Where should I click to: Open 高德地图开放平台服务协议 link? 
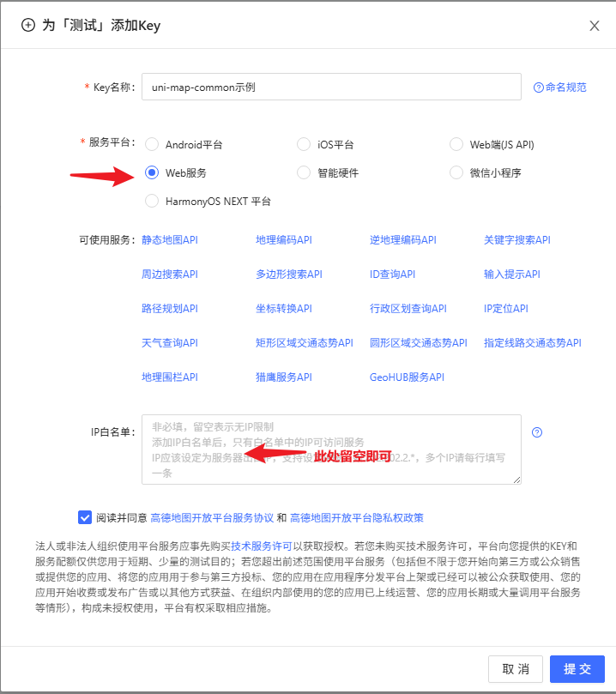(212, 518)
